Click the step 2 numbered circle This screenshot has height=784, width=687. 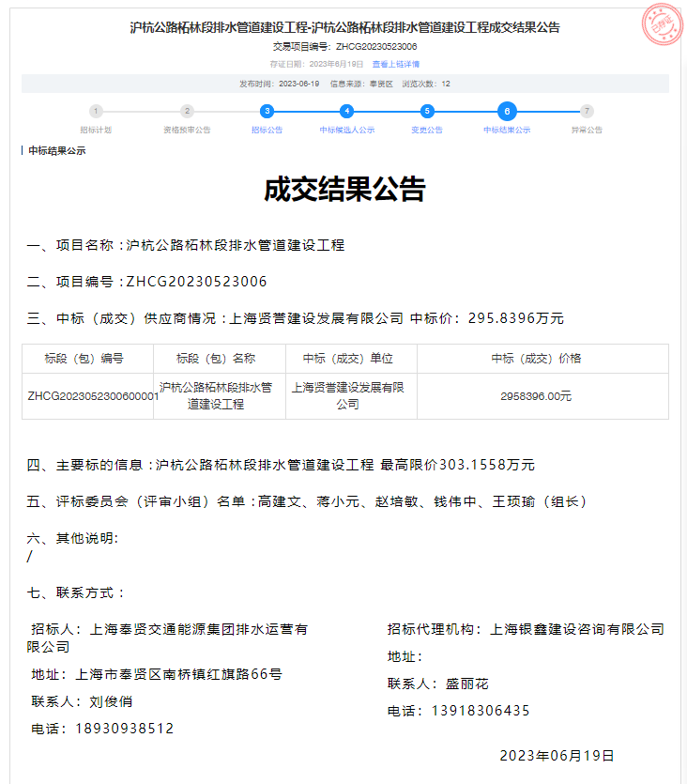pos(187,111)
